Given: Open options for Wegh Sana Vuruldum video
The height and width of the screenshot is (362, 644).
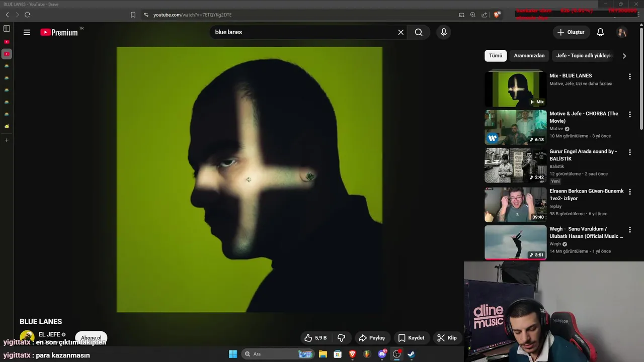Looking at the screenshot, I should click(629, 229).
